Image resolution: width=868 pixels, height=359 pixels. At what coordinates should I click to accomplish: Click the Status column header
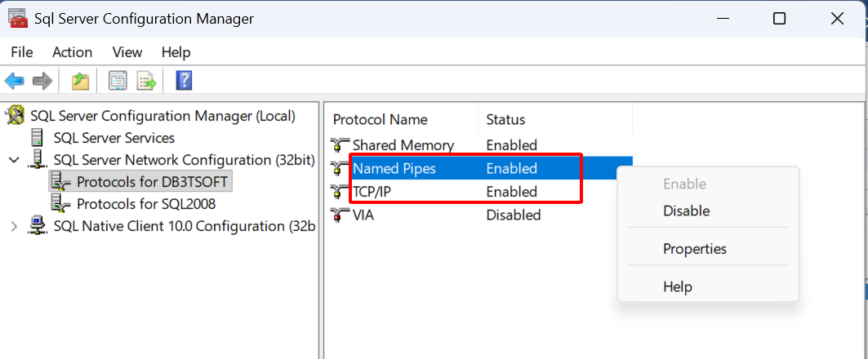coord(505,119)
